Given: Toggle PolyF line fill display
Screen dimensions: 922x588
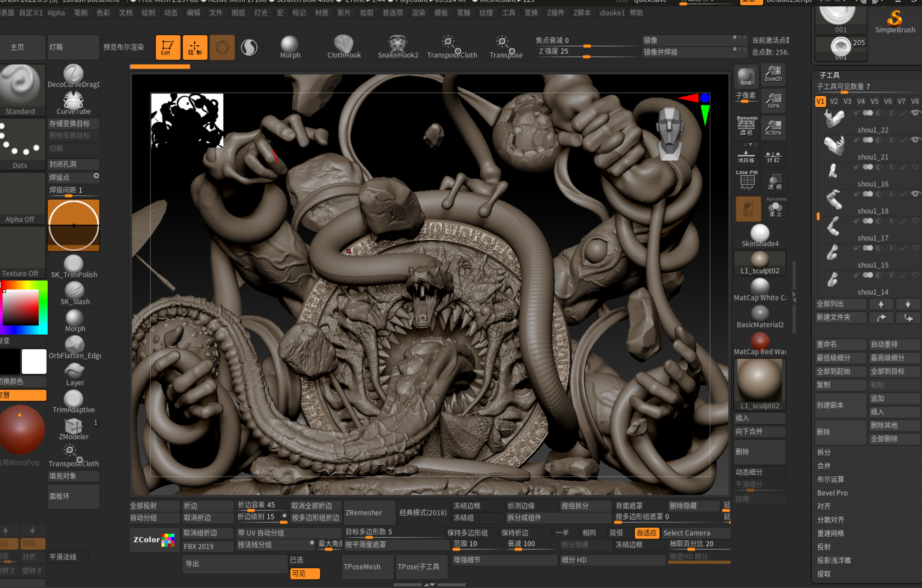Looking at the screenshot, I should coord(747,180).
